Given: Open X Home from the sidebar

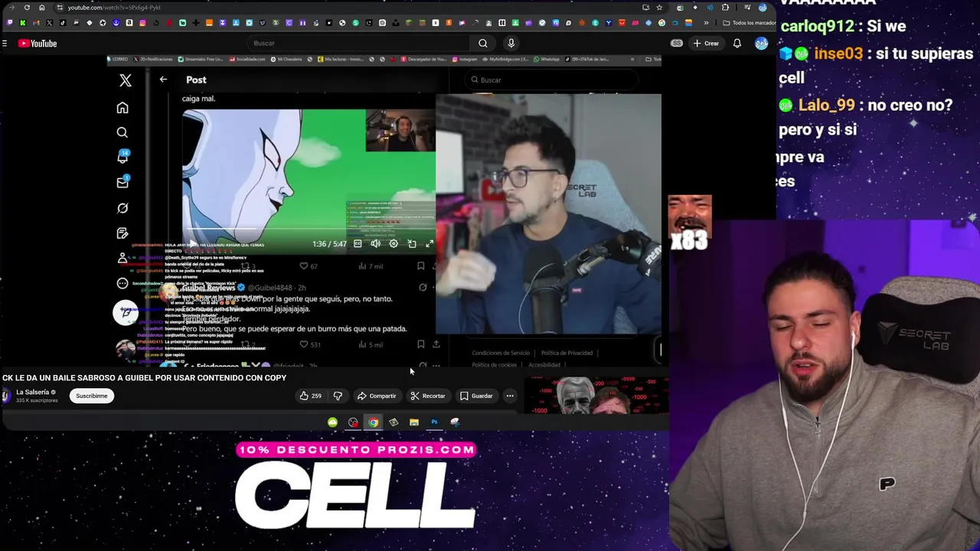Looking at the screenshot, I should tap(122, 108).
